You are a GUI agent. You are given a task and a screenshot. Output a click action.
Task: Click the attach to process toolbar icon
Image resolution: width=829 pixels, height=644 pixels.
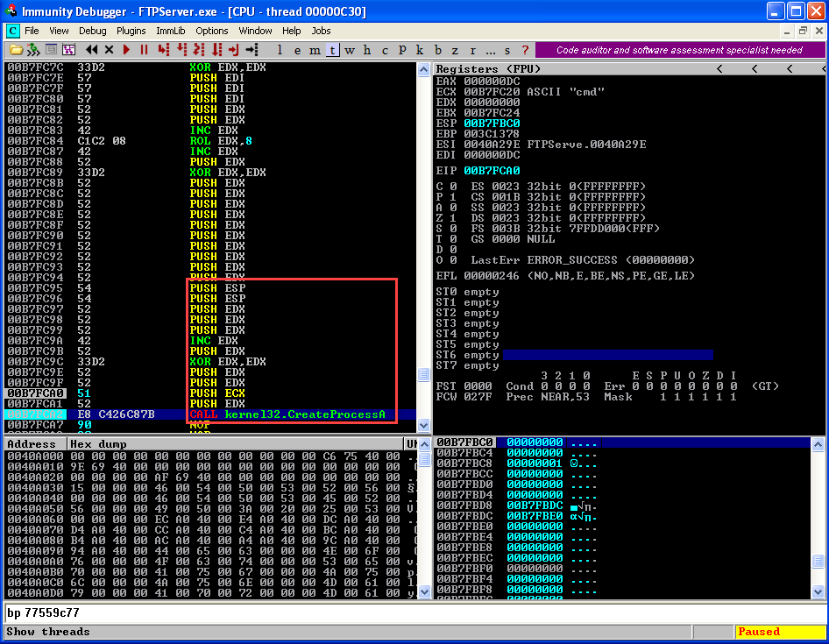tap(32, 50)
